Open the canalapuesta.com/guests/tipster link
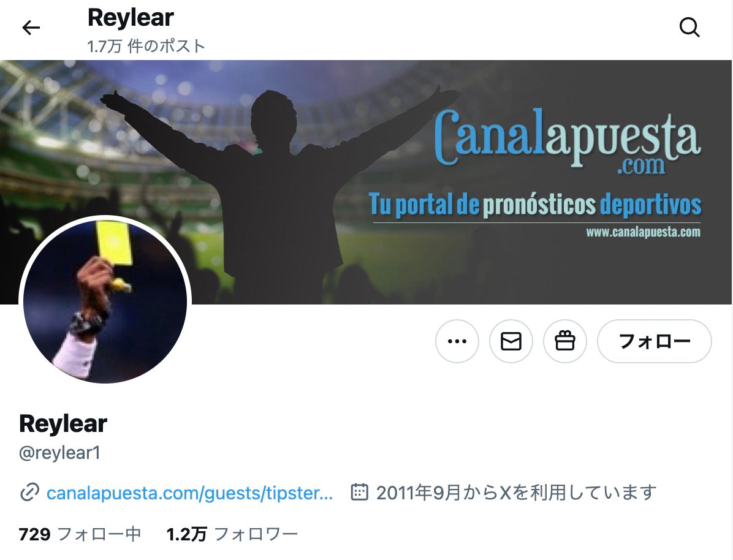 pyautogui.click(x=190, y=493)
